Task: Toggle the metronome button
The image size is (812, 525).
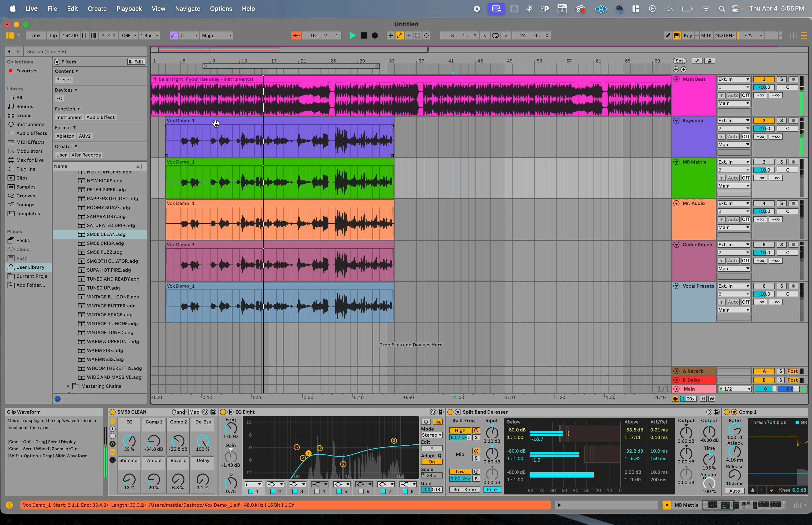Action: 128,35
